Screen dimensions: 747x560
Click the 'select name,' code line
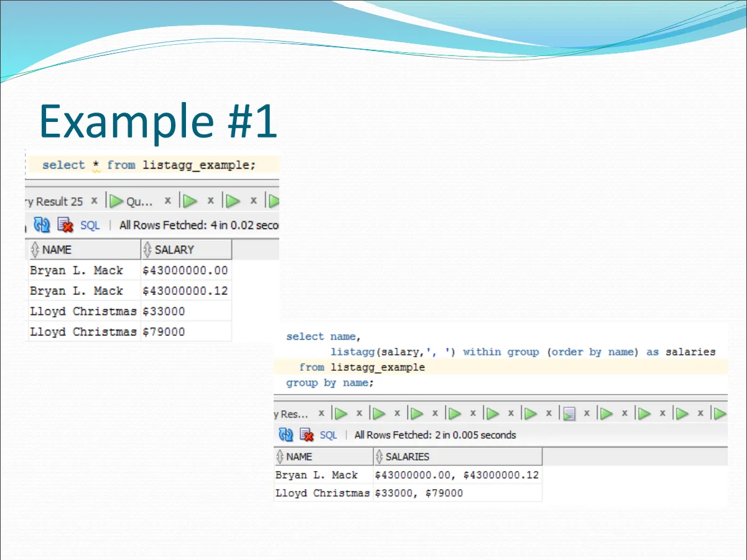(323, 337)
